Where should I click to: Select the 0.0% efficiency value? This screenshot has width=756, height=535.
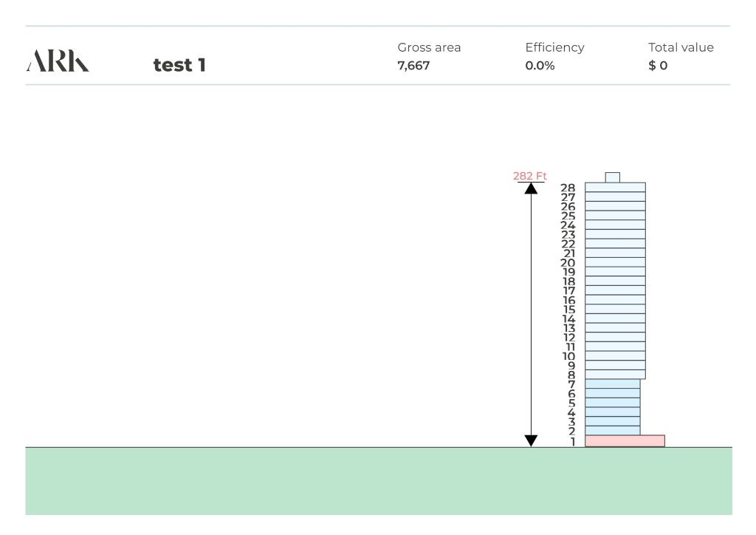tap(540, 66)
